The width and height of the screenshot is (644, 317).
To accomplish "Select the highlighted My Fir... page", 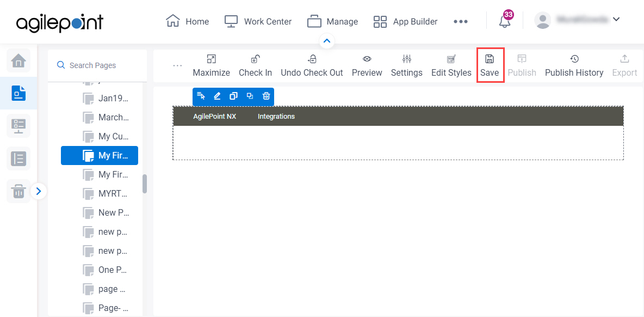I will 100,155.
